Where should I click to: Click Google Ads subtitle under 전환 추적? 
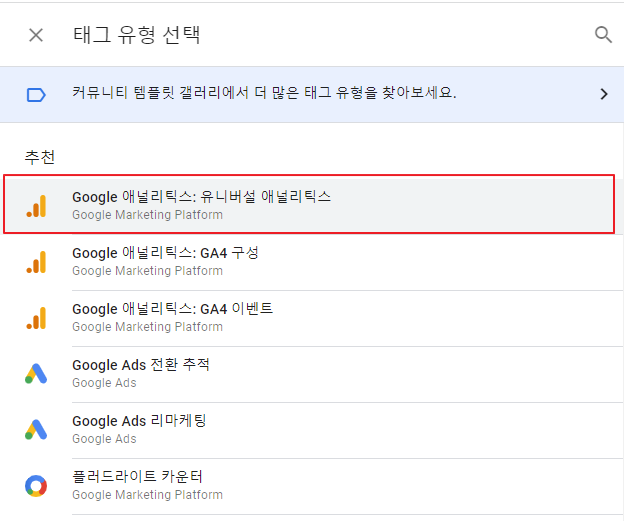104,383
